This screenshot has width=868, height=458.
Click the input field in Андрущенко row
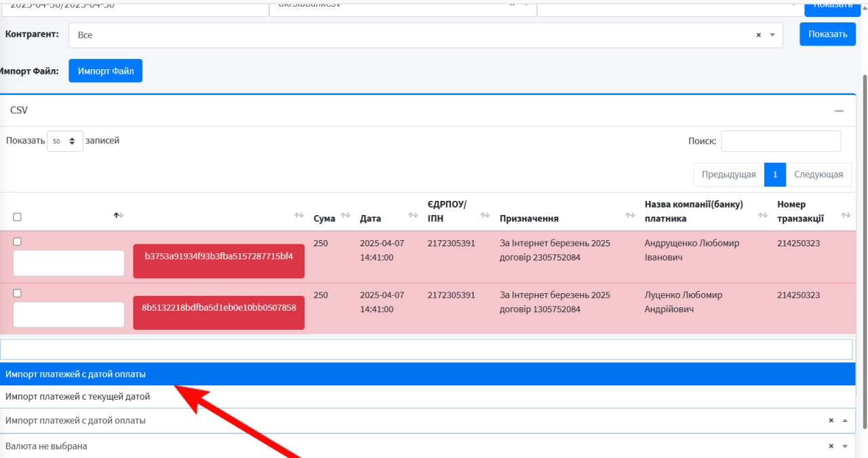coord(68,263)
